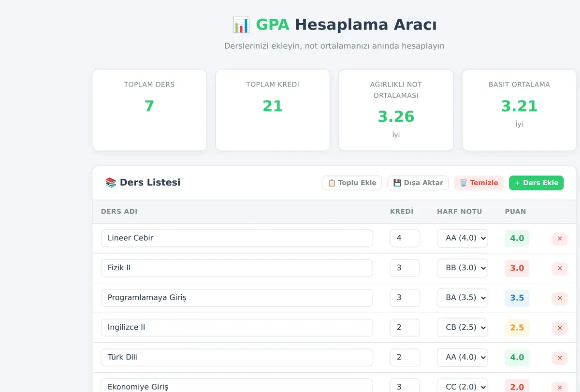Edit the Lineer Cebir credit field
Viewport: 580px width, 392px height.
click(405, 238)
